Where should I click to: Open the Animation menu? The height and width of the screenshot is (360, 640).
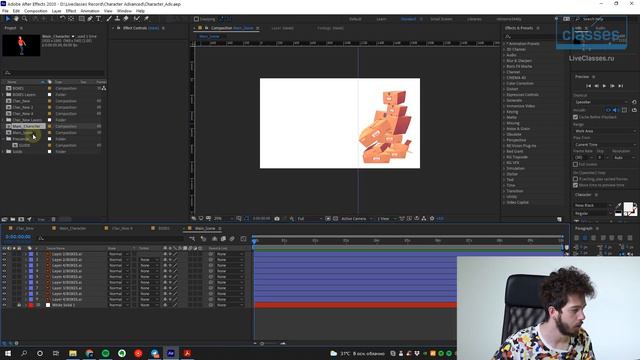coord(90,11)
